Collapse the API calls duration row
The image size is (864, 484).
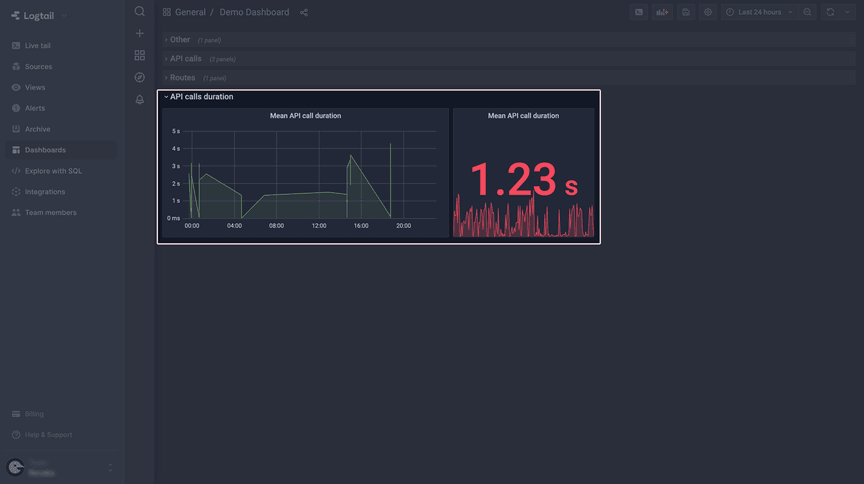[x=198, y=96]
